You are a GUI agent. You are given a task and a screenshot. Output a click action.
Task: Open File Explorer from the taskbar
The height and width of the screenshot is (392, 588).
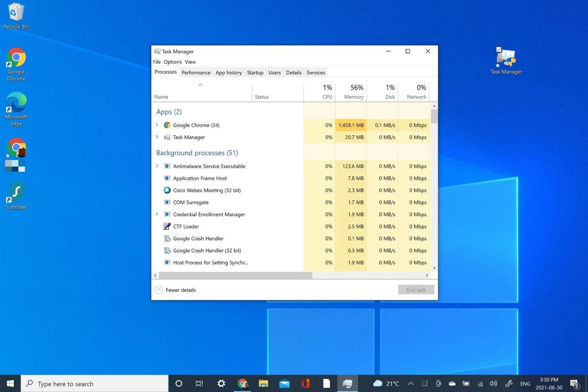click(263, 383)
